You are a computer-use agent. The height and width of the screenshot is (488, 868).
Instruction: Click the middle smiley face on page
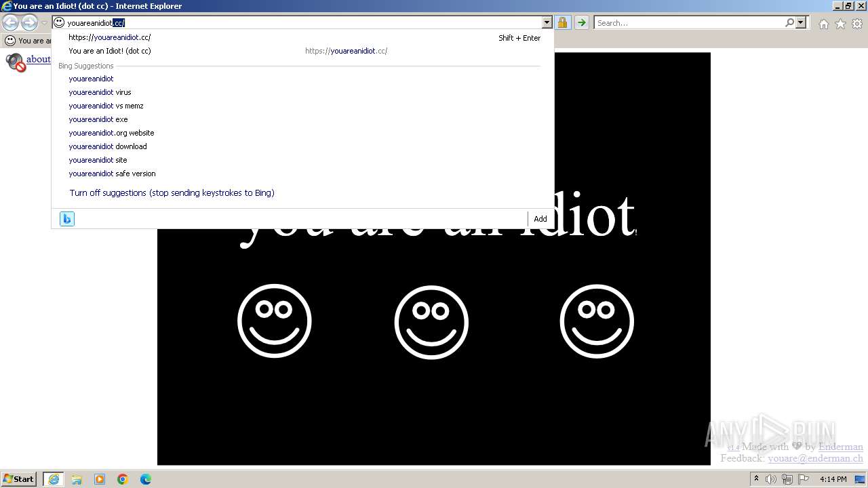[431, 322]
